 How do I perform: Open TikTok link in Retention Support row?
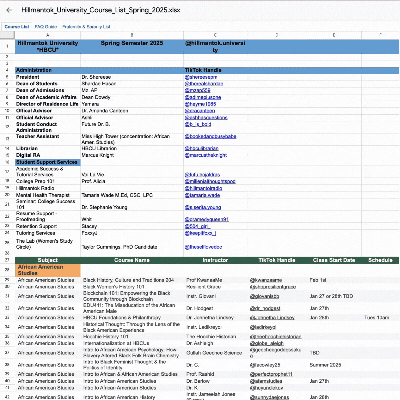click(197, 226)
